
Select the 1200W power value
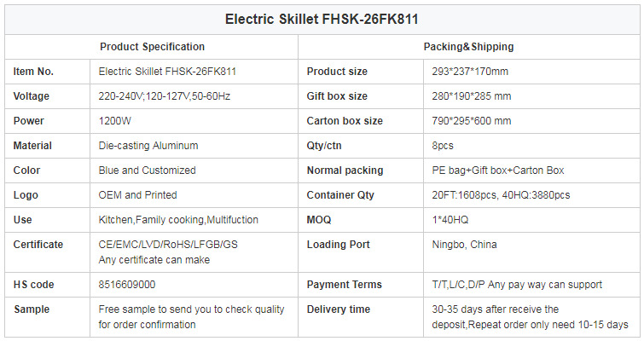tap(114, 121)
